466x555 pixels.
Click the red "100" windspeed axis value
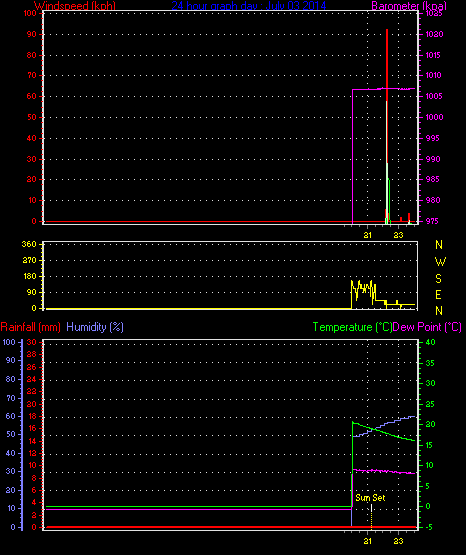coord(30,13)
